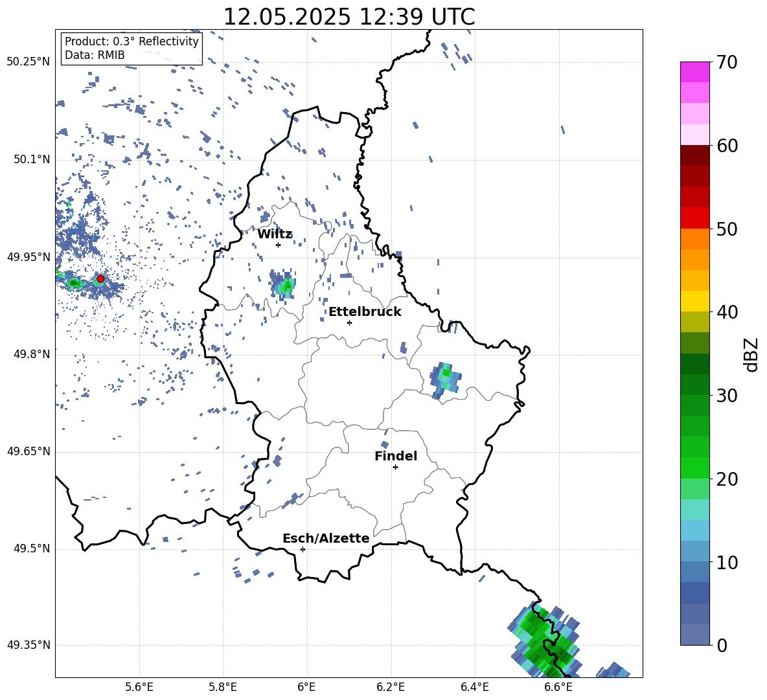Screen dimensions: 767x700
Task: Click the 5.6°E longitude label
Action: coord(139,688)
